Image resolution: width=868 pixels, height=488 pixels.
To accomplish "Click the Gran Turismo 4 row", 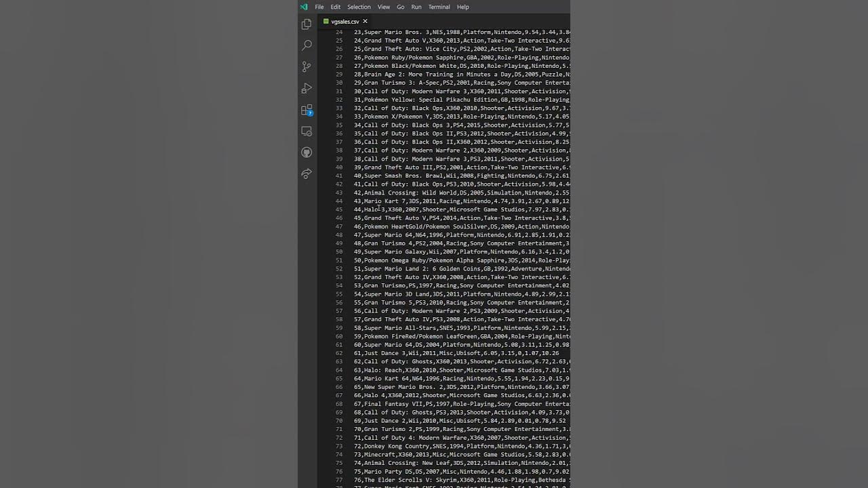I will [x=462, y=243].
